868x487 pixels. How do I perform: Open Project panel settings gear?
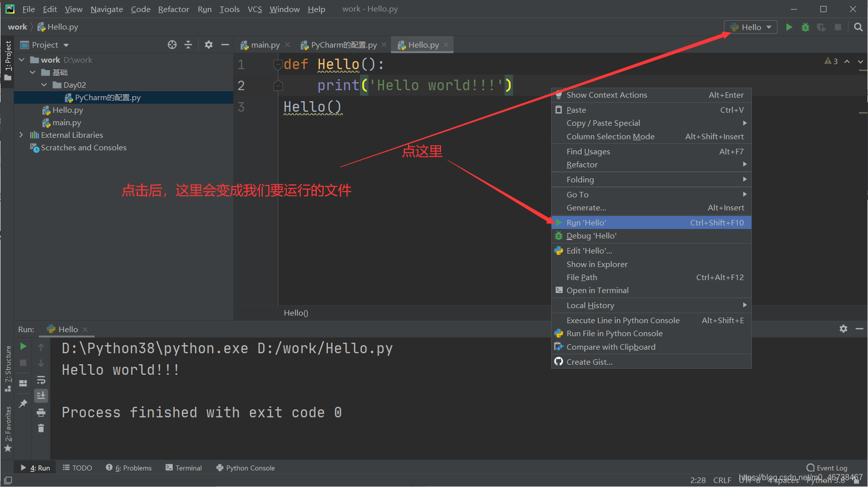(209, 45)
